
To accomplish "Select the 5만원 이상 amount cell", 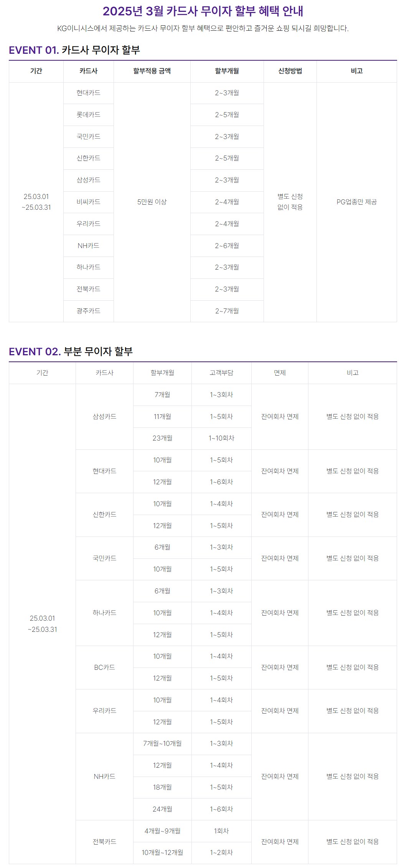I will coord(152,202).
